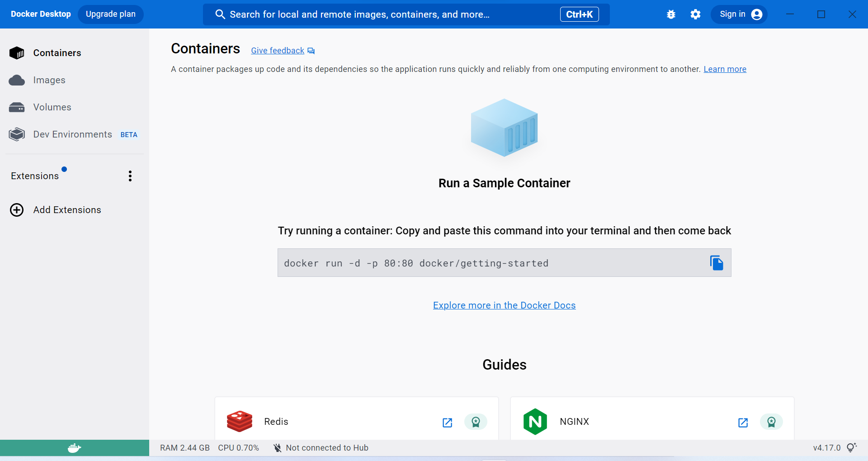Viewport: 868px width, 461px height.
Task: Open the Learn more link
Action: coord(725,69)
